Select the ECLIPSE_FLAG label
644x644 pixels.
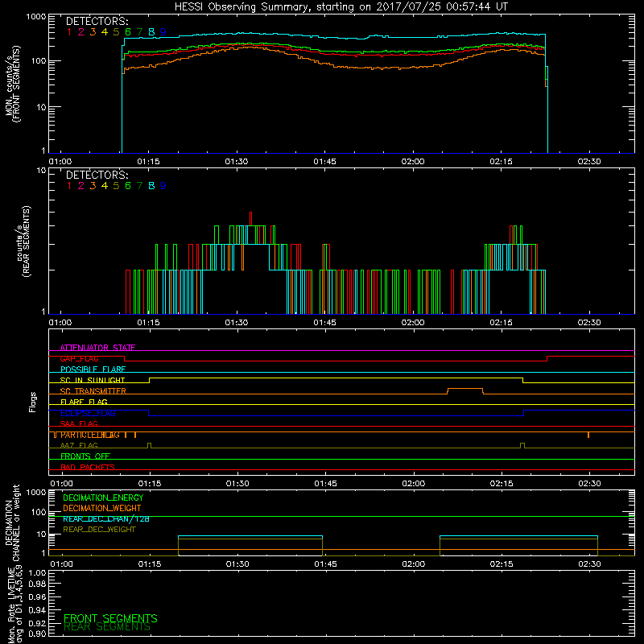click(88, 413)
